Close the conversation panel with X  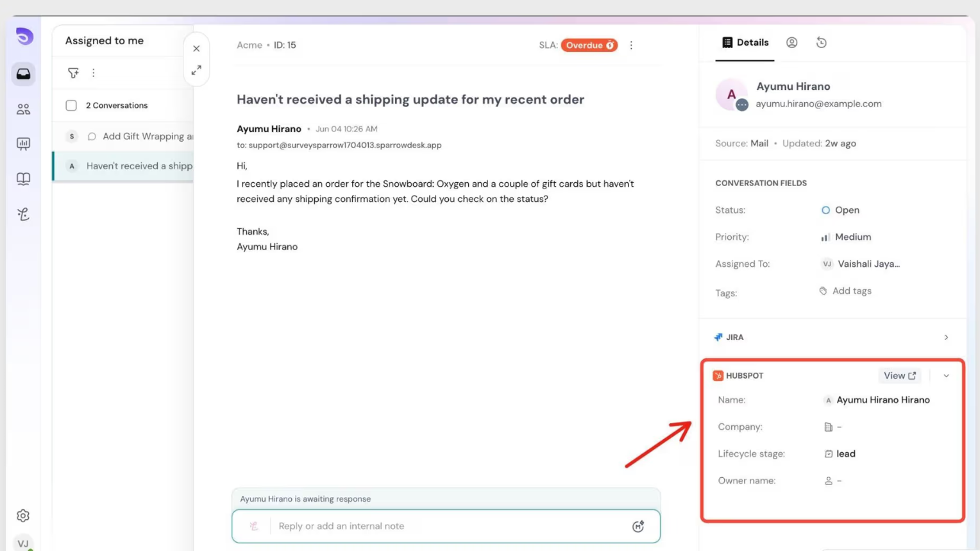coord(196,49)
